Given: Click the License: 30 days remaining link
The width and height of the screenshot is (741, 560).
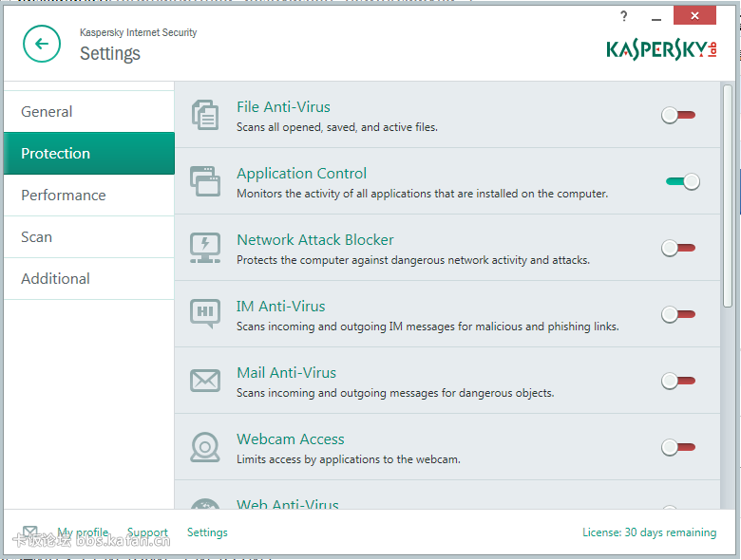Looking at the screenshot, I should [649, 532].
